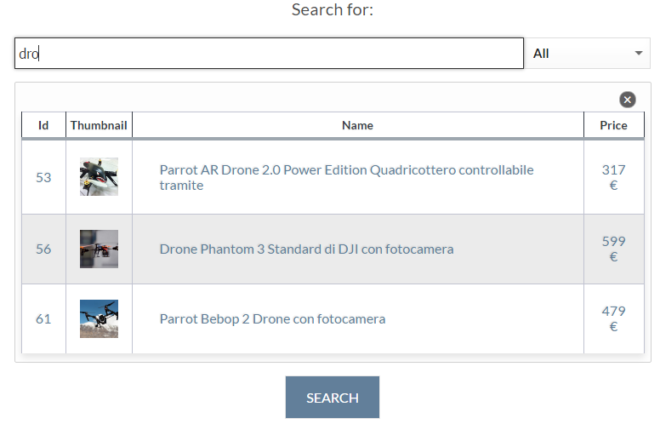Open the All category dropdown
Viewport: 660px width, 424px height.
(587, 53)
